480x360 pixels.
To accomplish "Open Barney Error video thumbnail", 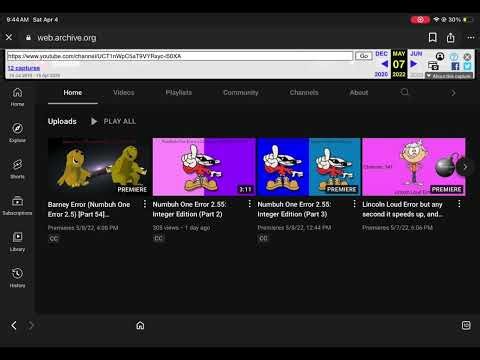I will coord(99,167).
